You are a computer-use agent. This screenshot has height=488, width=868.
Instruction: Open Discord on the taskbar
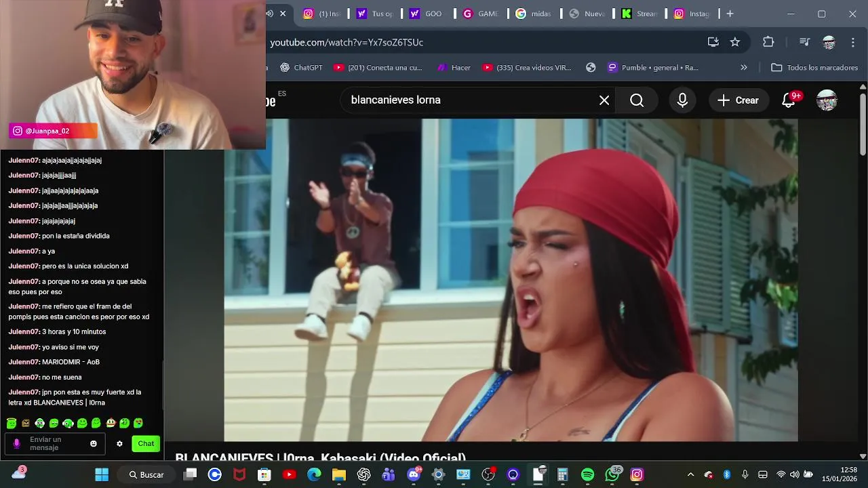pos(414,474)
